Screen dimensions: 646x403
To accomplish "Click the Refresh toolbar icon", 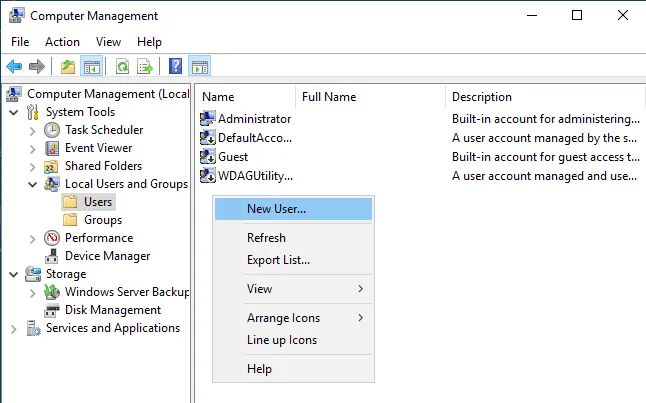I will [x=122, y=67].
